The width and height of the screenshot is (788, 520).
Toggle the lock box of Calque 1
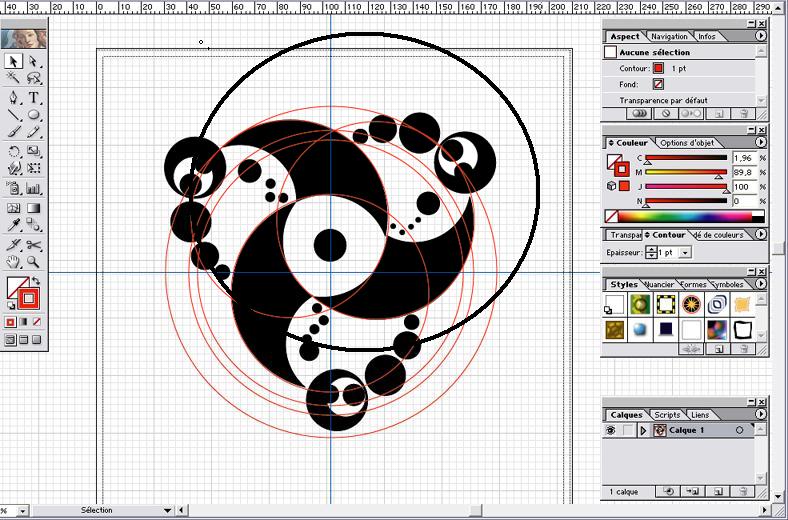[x=628, y=430]
